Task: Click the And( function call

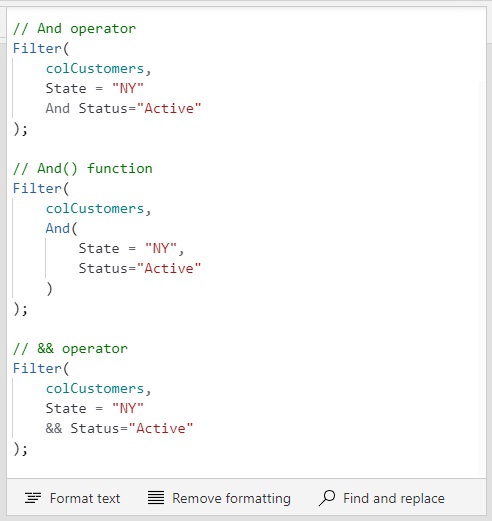Action: 61,229
